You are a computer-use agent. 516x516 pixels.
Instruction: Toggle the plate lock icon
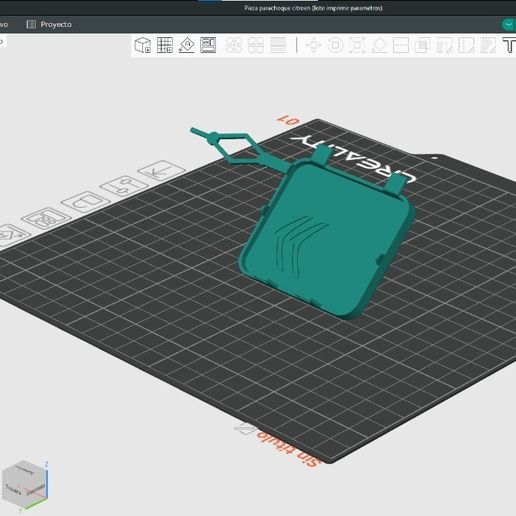(x=86, y=202)
